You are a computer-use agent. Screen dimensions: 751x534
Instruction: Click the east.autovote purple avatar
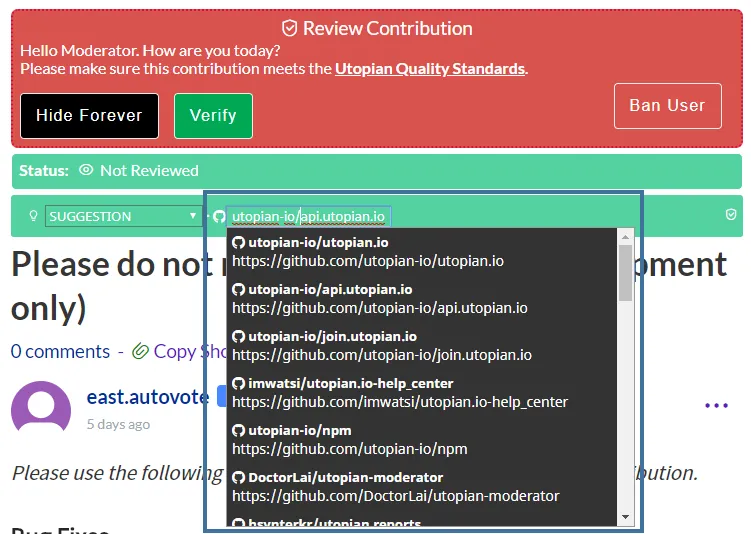click(41, 407)
